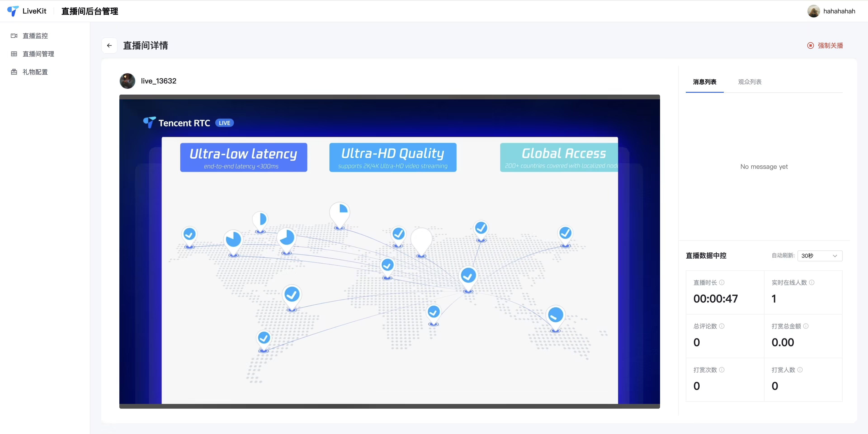Image resolution: width=868 pixels, height=434 pixels.
Task: Open 直播监控 in the sidebar
Action: [x=35, y=36]
